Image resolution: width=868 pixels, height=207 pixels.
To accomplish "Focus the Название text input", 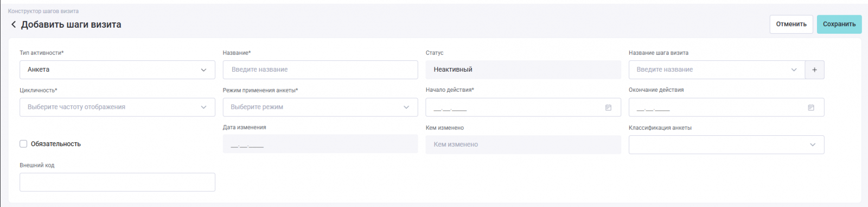I will point(320,70).
